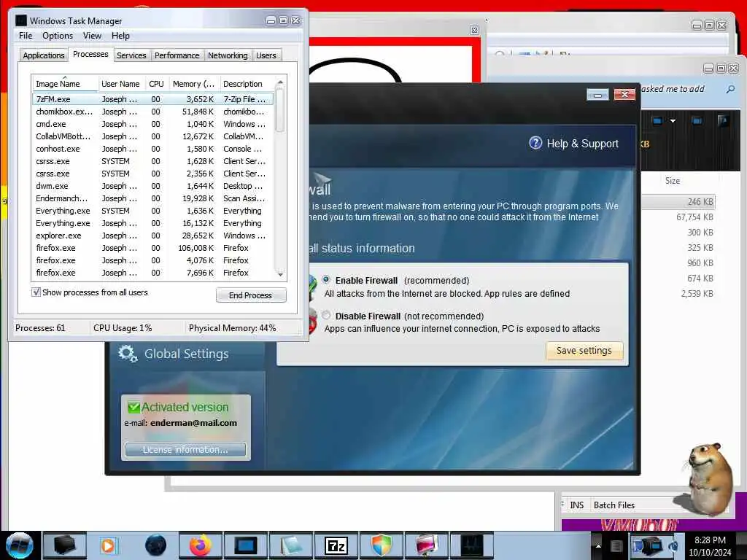This screenshot has width=747, height=560.
Task: Switch to the Applications tab
Action: point(43,55)
